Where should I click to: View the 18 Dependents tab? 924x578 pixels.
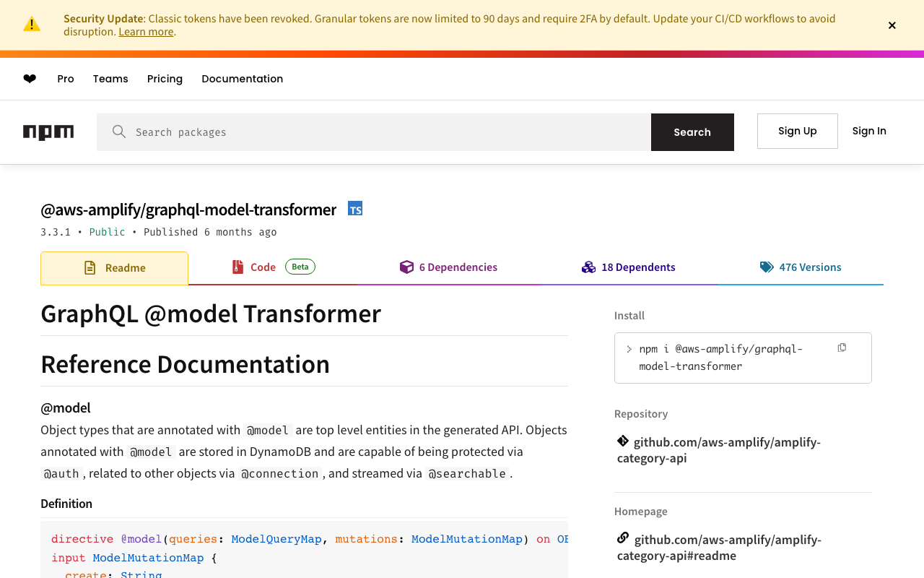(628, 267)
